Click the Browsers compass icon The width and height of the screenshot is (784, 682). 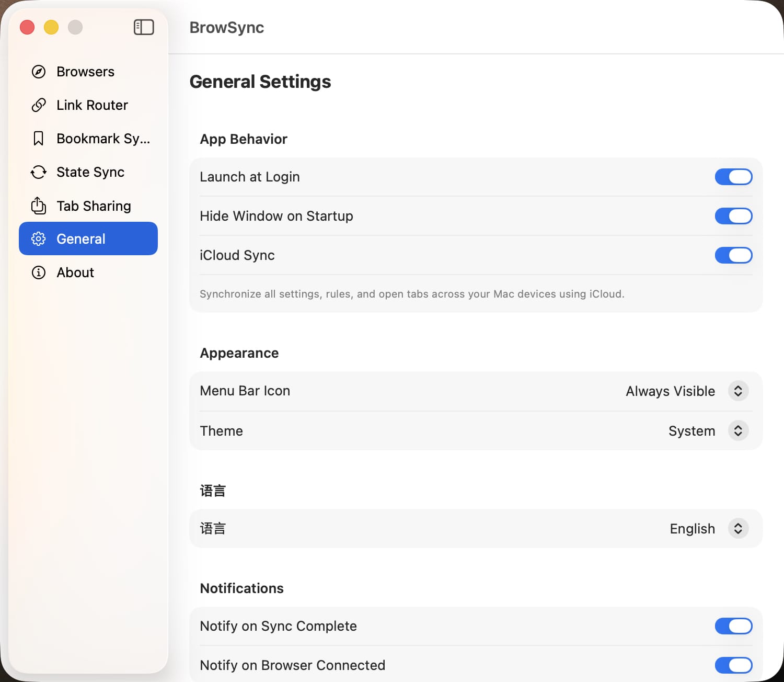coord(39,72)
